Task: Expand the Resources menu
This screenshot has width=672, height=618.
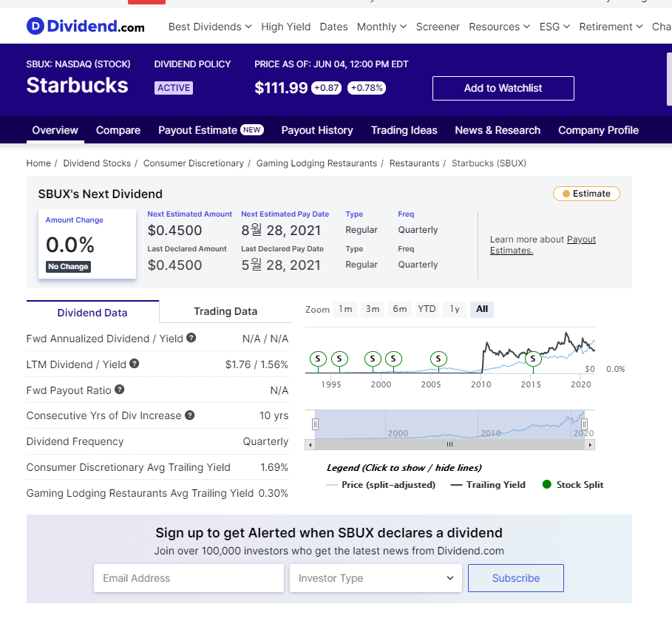Action: 499,27
